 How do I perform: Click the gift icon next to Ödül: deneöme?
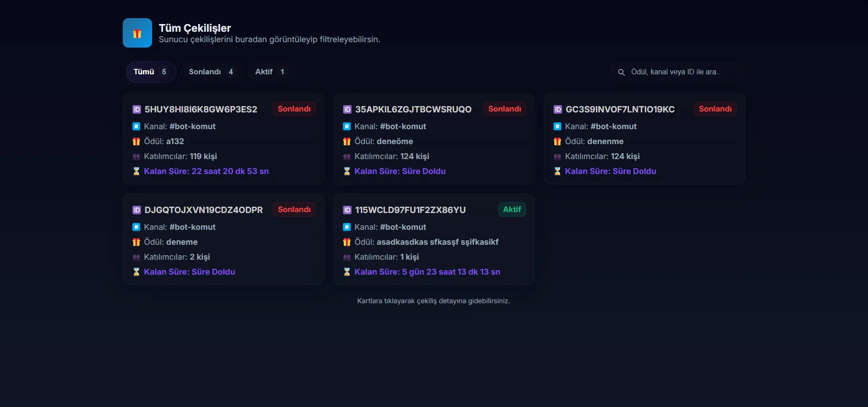coord(347,141)
